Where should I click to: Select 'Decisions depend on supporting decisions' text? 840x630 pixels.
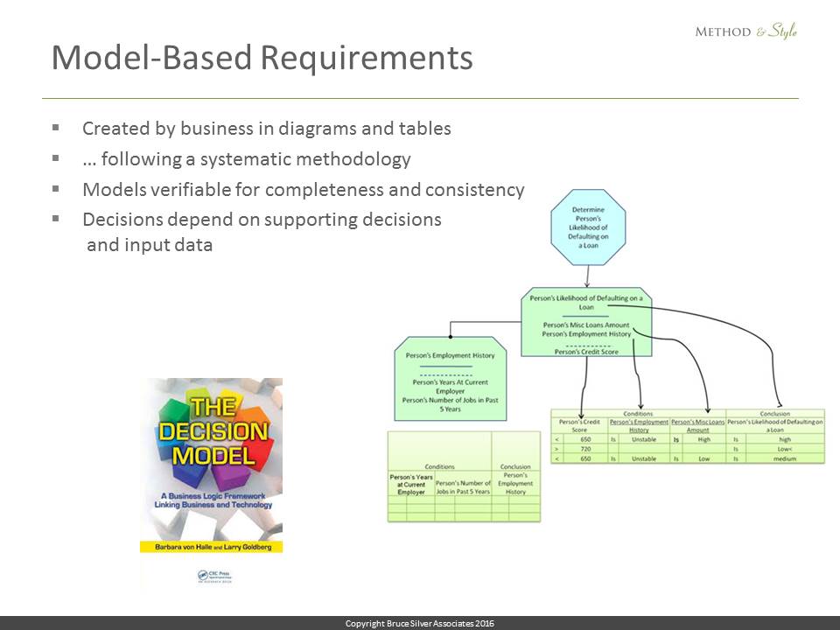[x=262, y=219]
